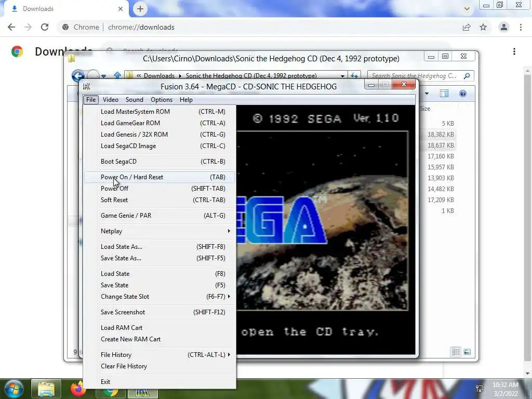532x399 pixels.
Task: Reload the Chrome downloads page
Action: 45,27
